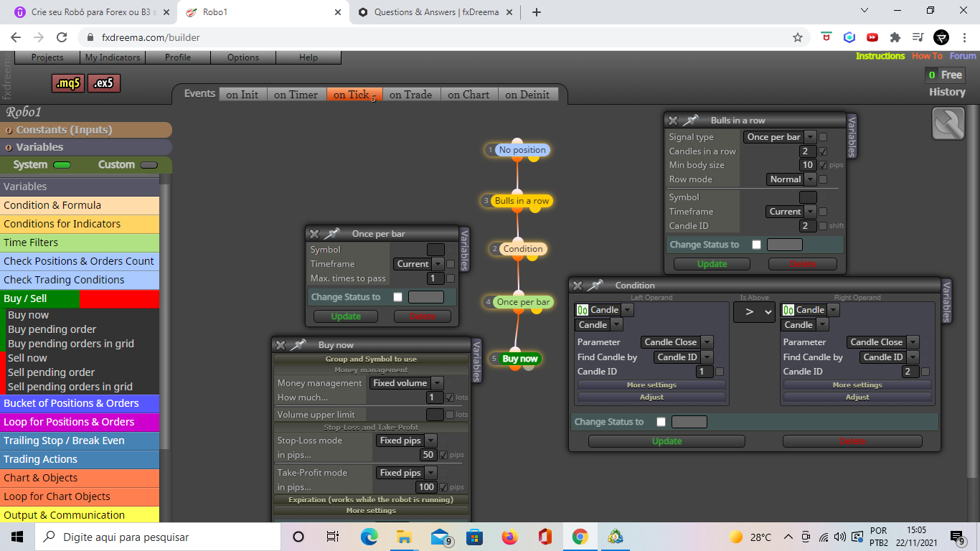Screen dimensions: 980x551
Task: Toggle the Candles in a row checkbox
Action: pyautogui.click(x=823, y=151)
